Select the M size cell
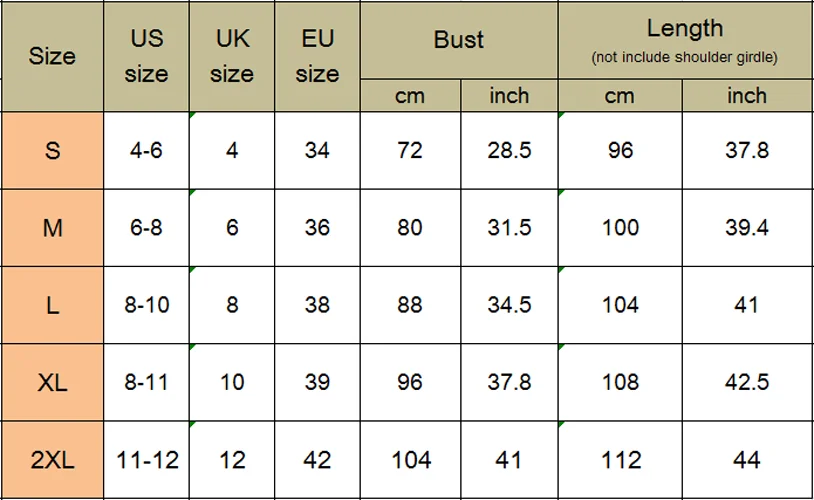This screenshot has height=500, width=814. (x=52, y=228)
